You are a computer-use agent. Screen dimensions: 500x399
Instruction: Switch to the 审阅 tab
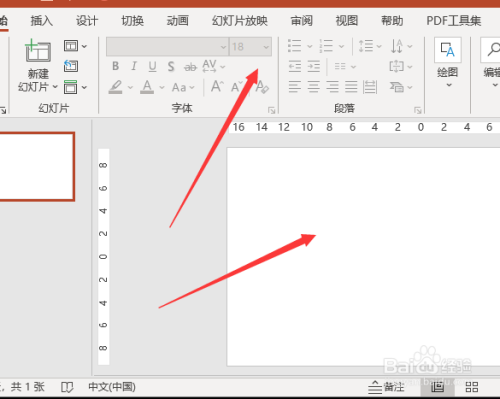click(x=302, y=21)
